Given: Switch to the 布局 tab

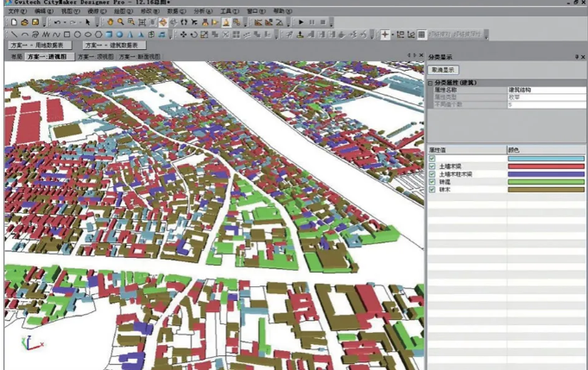Looking at the screenshot, I should point(16,57).
